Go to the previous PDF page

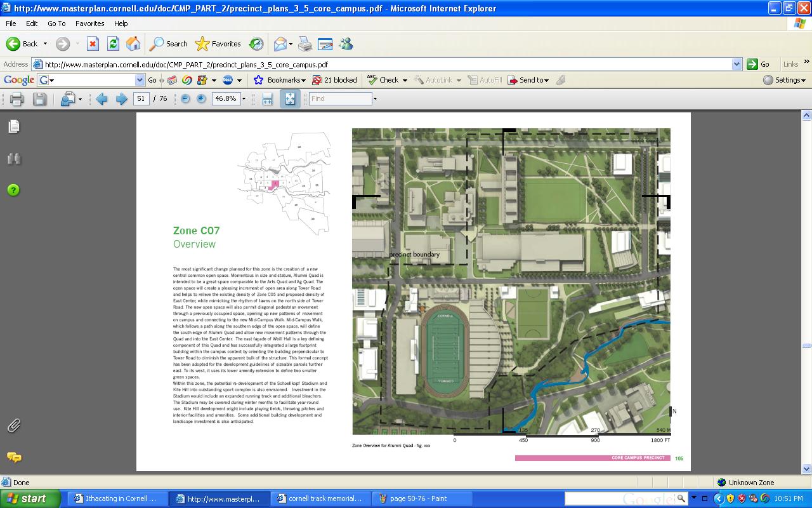pos(101,99)
